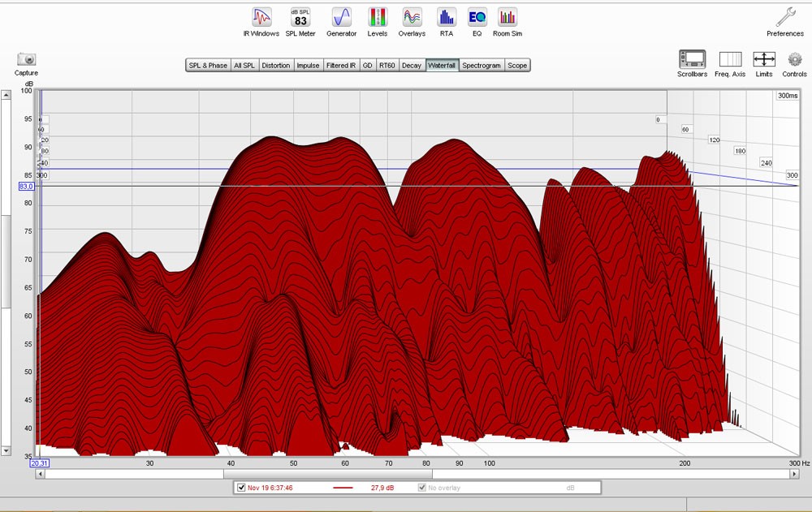Screen dimensions: 812x512
Task: Click the red trace line sample in legend
Action: 343,488
